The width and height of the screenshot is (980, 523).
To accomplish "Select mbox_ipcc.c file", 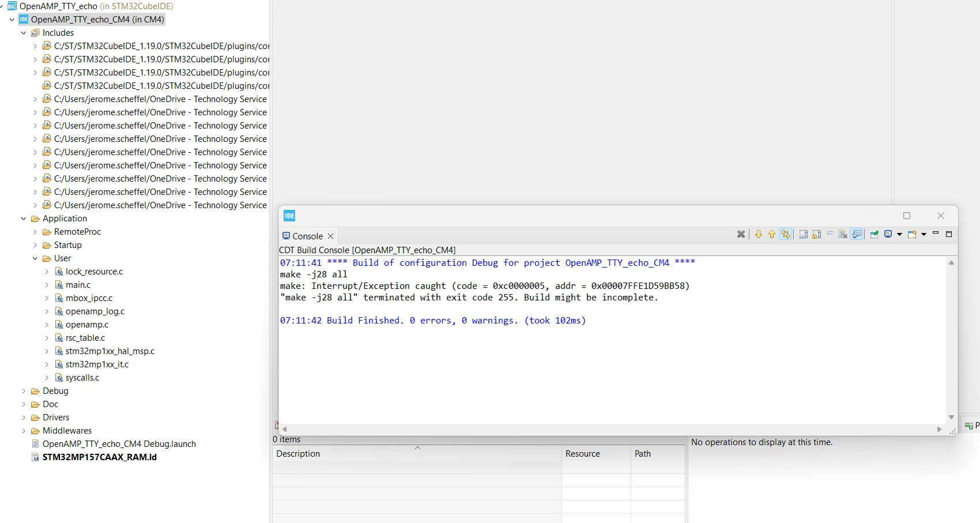I will pyautogui.click(x=89, y=298).
